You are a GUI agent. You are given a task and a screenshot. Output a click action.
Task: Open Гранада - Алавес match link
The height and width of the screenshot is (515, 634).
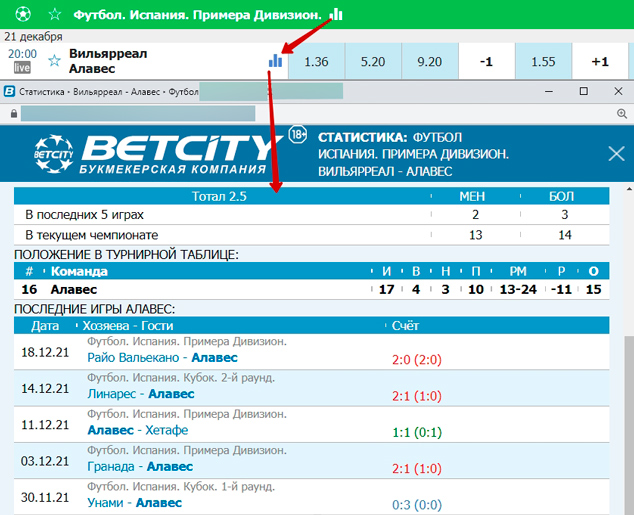click(x=140, y=466)
